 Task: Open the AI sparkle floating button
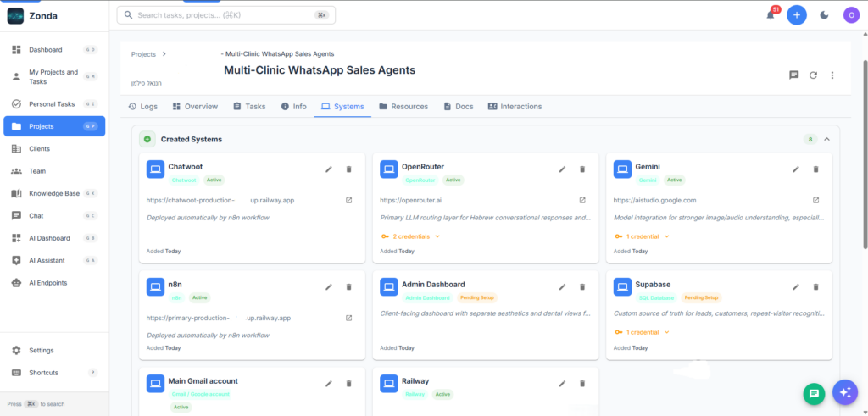pyautogui.click(x=845, y=392)
